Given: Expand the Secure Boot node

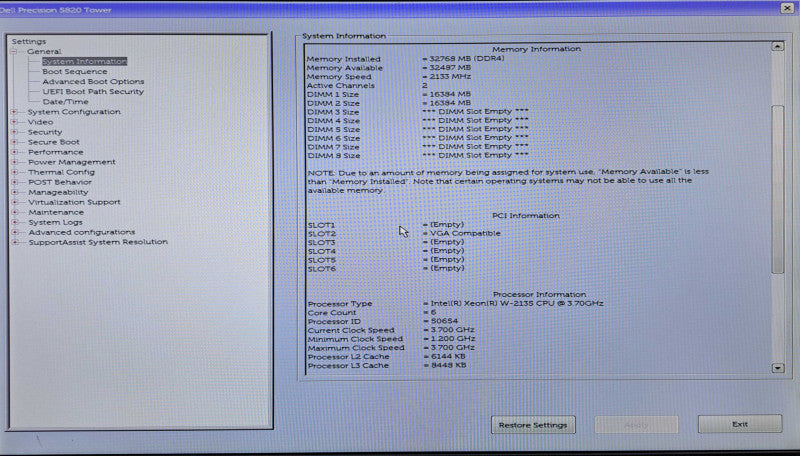Looking at the screenshot, I should (x=14, y=142).
